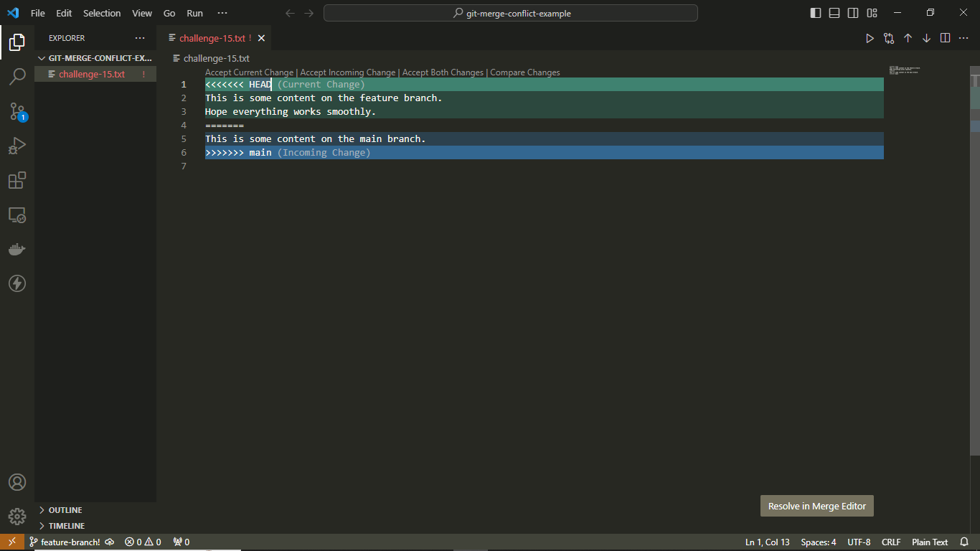Split the editor using the toolbar icon
This screenshot has height=551, width=980.
pos(945,38)
